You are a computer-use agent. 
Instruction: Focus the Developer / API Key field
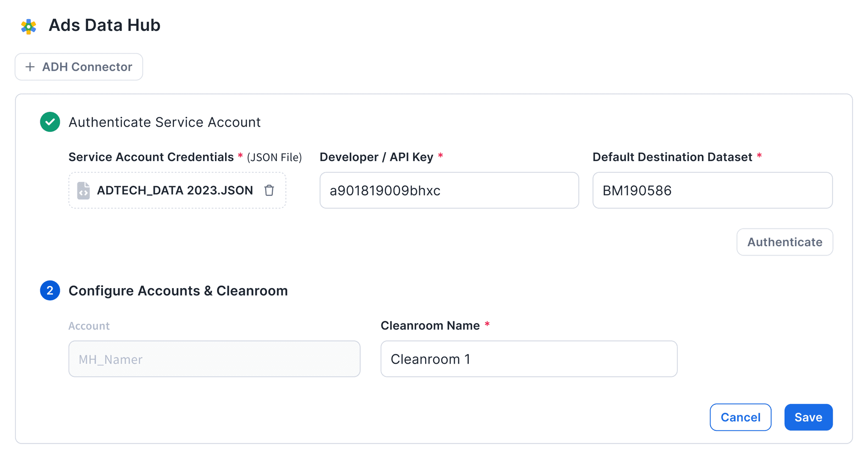(x=449, y=190)
